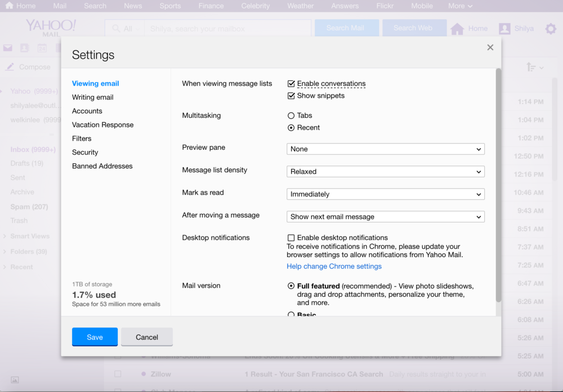Image resolution: width=563 pixels, height=392 pixels.
Task: Click the mail envelope icon in toolbar
Action: click(8, 48)
